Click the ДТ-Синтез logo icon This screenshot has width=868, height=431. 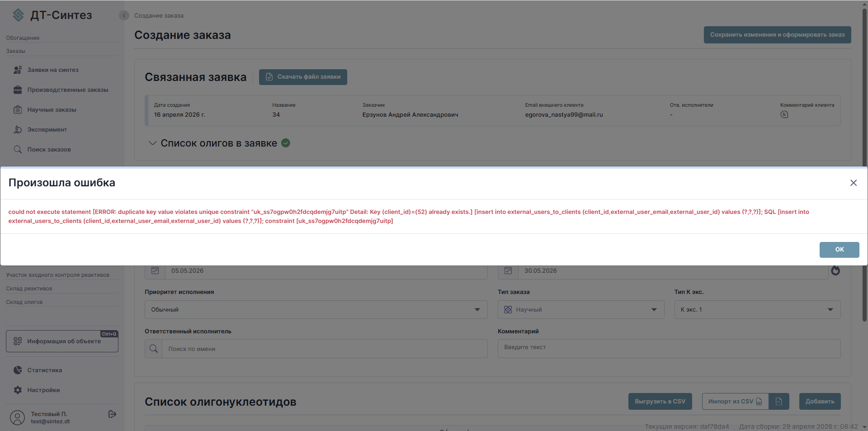[x=18, y=15]
